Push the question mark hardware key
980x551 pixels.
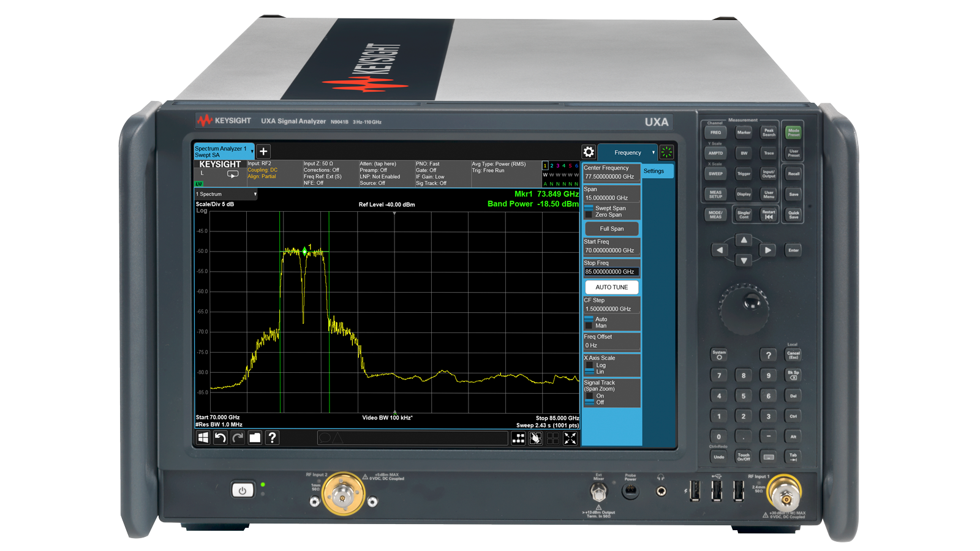click(768, 354)
